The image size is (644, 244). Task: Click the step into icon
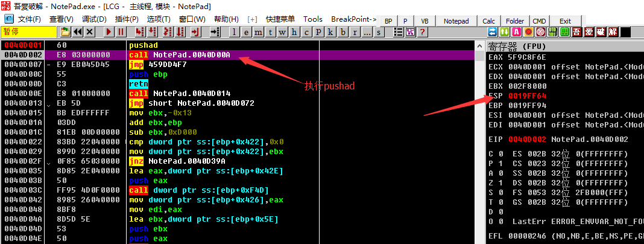139,31
